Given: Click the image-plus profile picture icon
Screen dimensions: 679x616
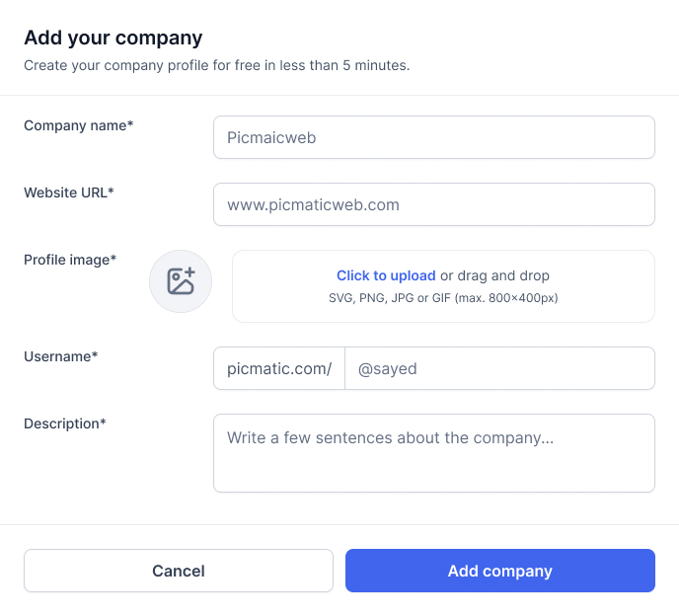Looking at the screenshot, I should pos(181,281).
